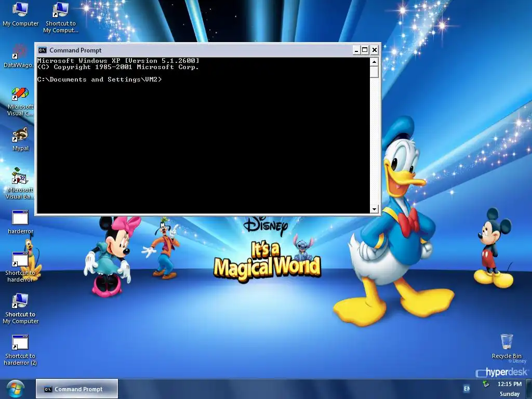Select the 'Shortcut to harderror (2)' icon
This screenshot has height=399, width=532.
pyautogui.click(x=20, y=350)
